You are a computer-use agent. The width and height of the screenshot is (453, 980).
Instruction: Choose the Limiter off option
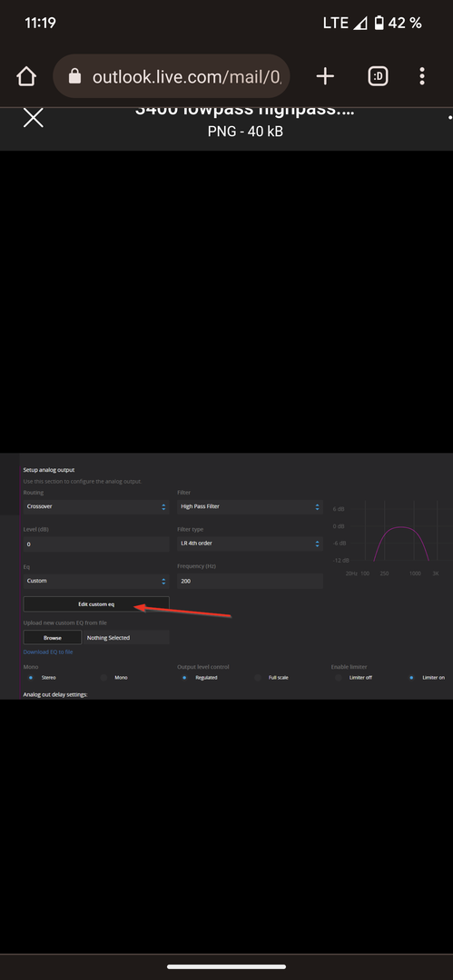pyautogui.click(x=339, y=678)
